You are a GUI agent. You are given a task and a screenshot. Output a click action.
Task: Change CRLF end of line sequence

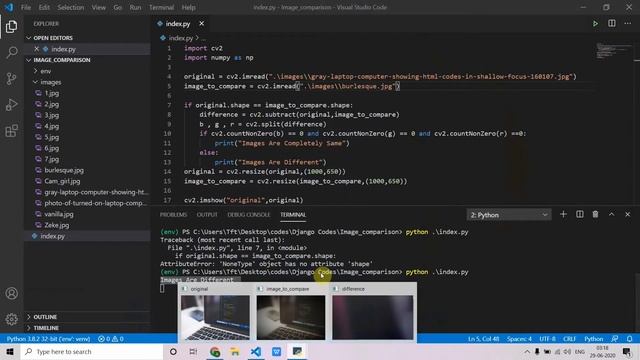[x=569, y=339]
